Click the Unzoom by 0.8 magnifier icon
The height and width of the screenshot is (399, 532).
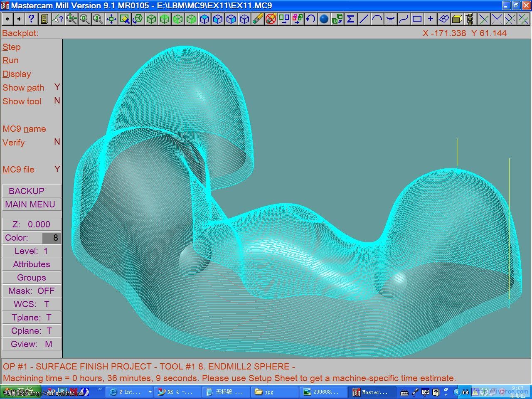[98, 19]
